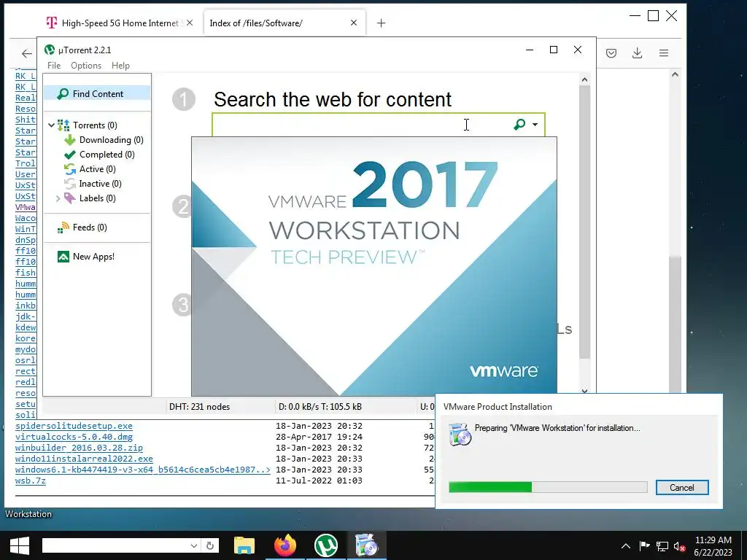Select Inactive (0) category
The height and width of the screenshot is (560, 747).
click(x=100, y=184)
